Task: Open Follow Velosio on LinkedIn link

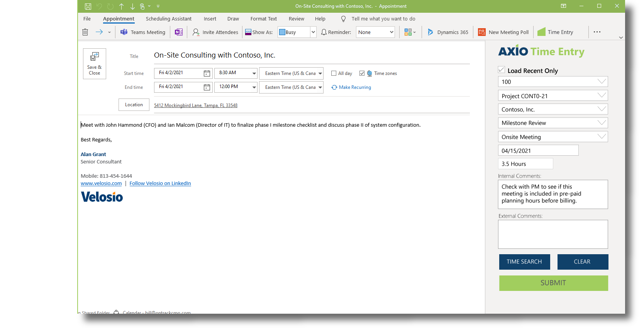Action: click(160, 184)
